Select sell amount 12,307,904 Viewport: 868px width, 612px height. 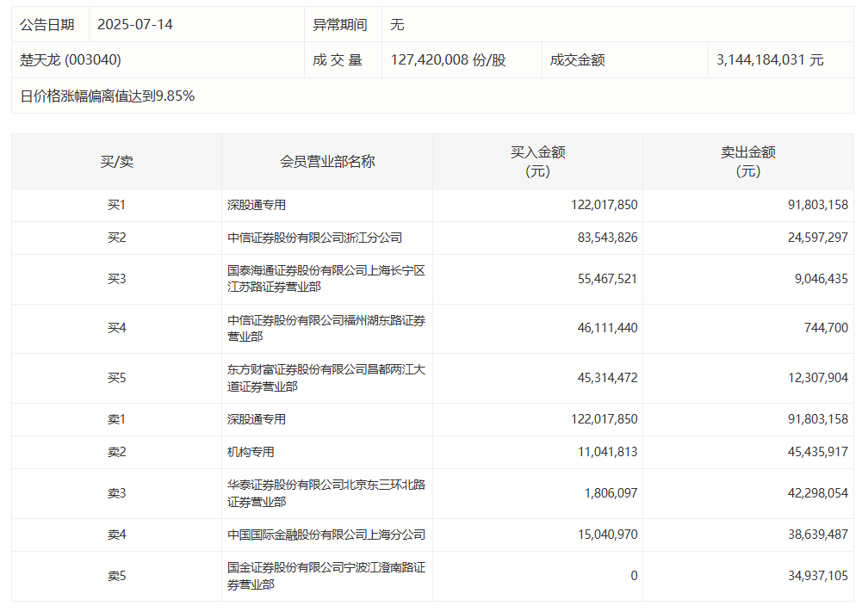(818, 378)
